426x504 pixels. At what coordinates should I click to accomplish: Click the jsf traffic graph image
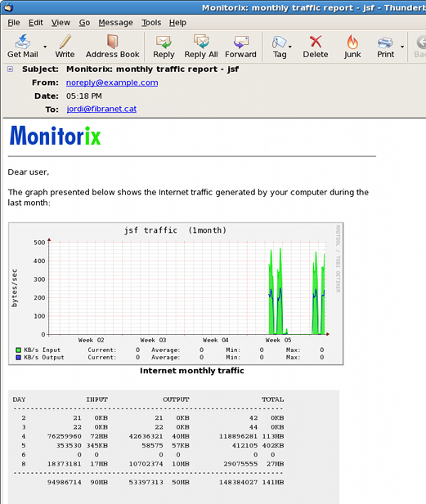pos(176,293)
